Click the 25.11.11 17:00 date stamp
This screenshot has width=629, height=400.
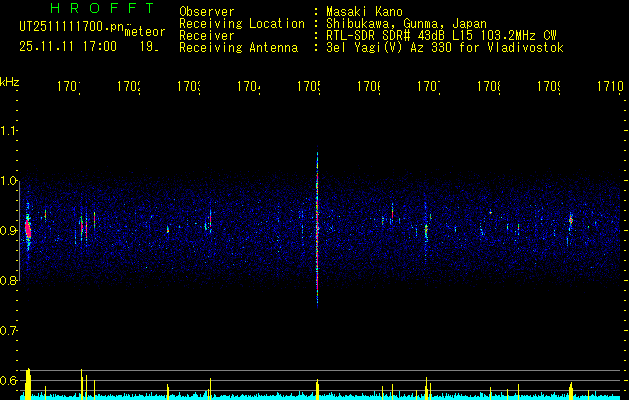coord(68,47)
